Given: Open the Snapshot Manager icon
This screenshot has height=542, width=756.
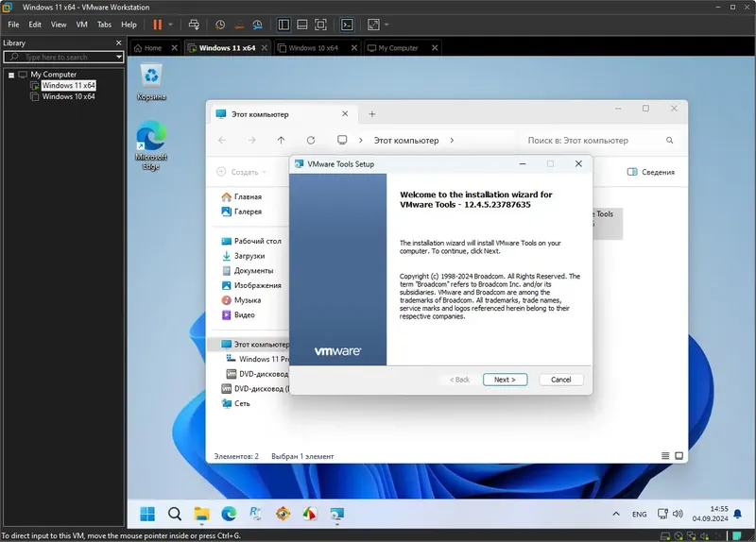Looking at the screenshot, I should coord(258,25).
